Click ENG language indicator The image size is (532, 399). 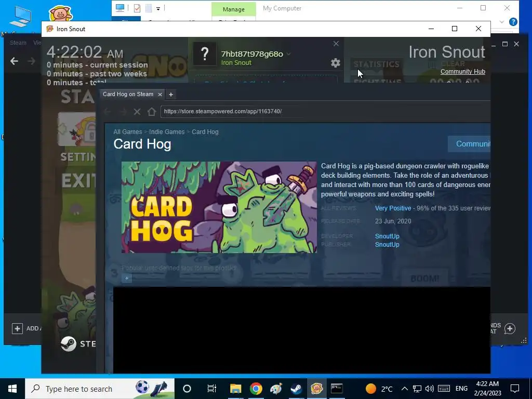461,389
